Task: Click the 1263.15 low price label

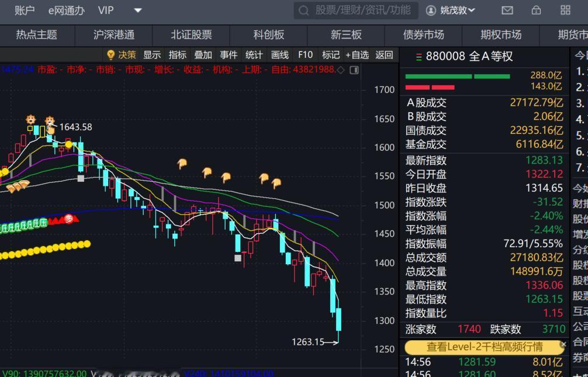Action: pos(308,342)
